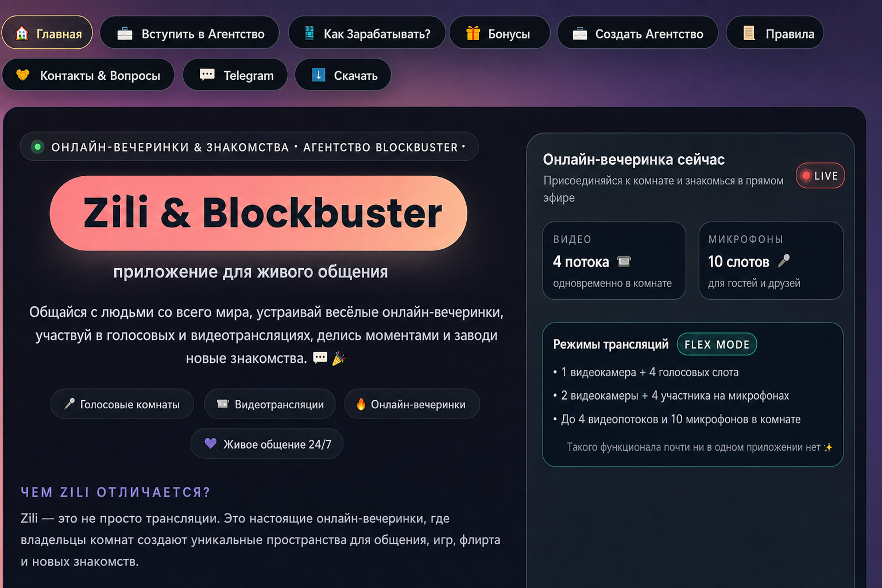
Task: Open the Бонусы menu item
Action: 500,33
